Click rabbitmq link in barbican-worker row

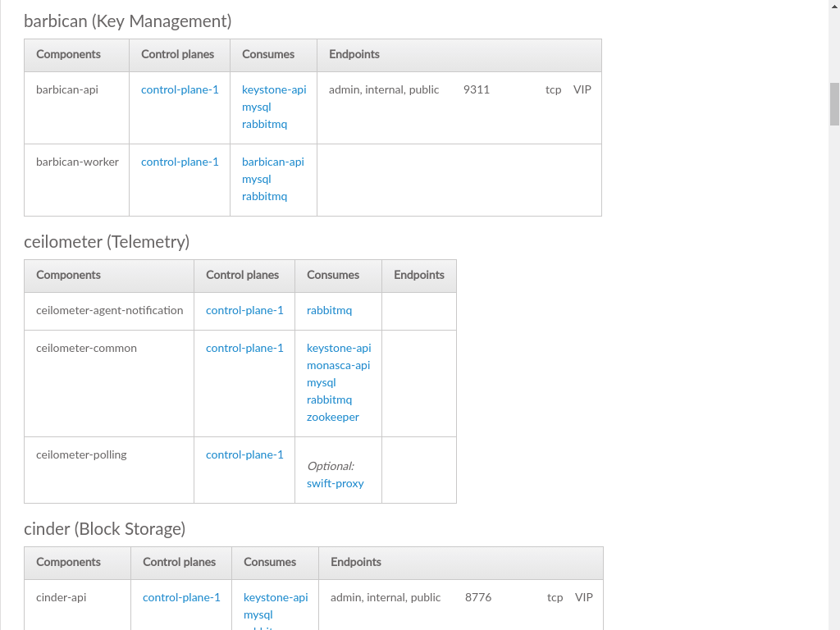point(264,196)
